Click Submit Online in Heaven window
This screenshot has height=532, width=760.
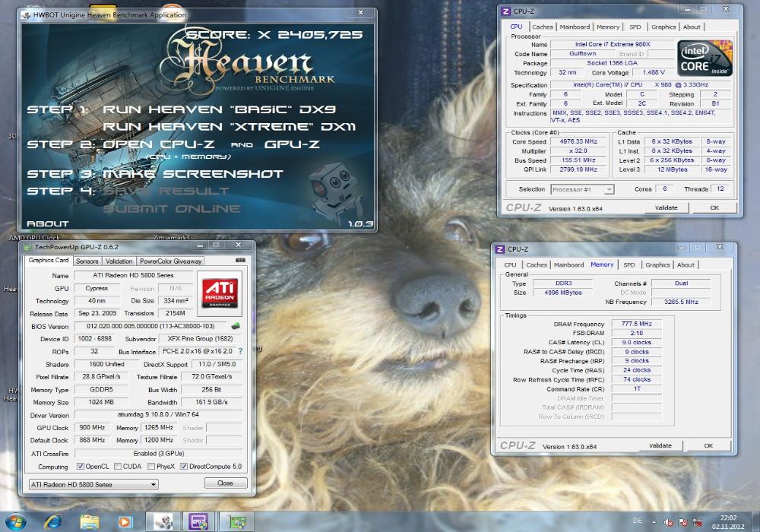click(x=172, y=209)
